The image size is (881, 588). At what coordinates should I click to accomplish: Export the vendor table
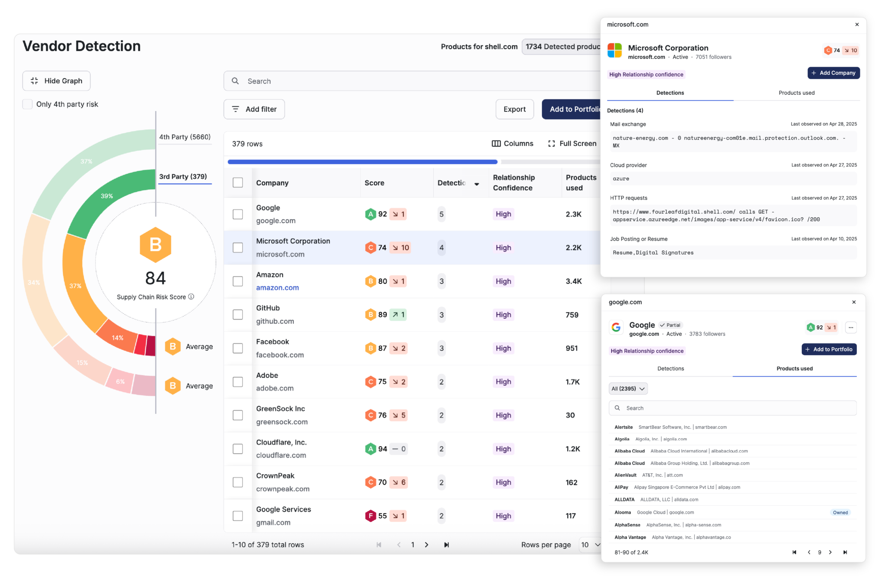pos(514,109)
